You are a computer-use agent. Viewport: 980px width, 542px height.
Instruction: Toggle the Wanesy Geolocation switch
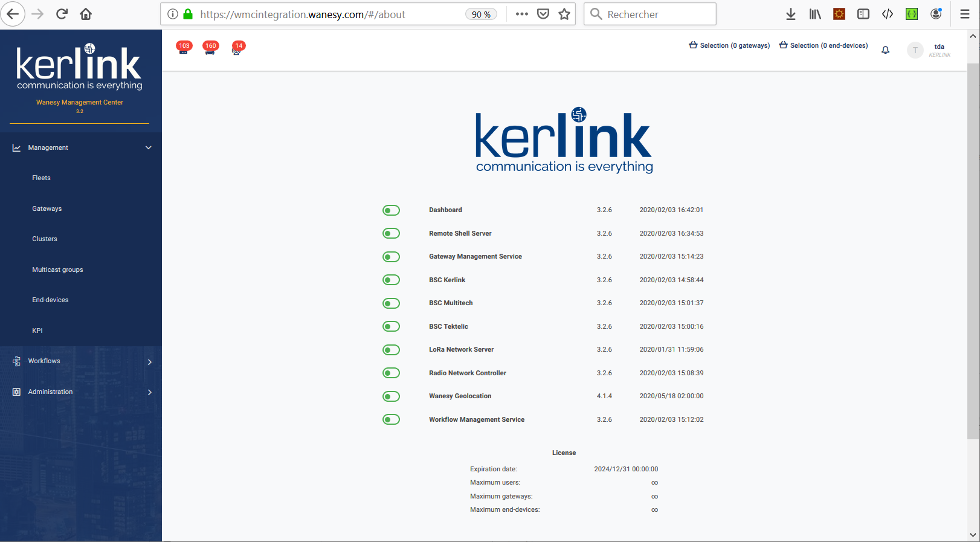pyautogui.click(x=391, y=396)
